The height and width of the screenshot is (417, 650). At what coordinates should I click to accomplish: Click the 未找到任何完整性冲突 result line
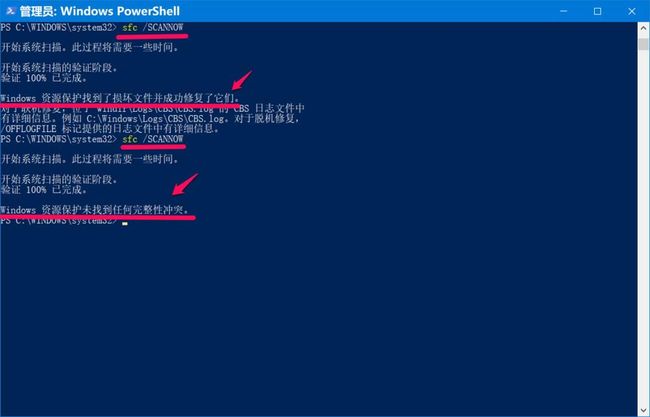[x=95, y=210]
